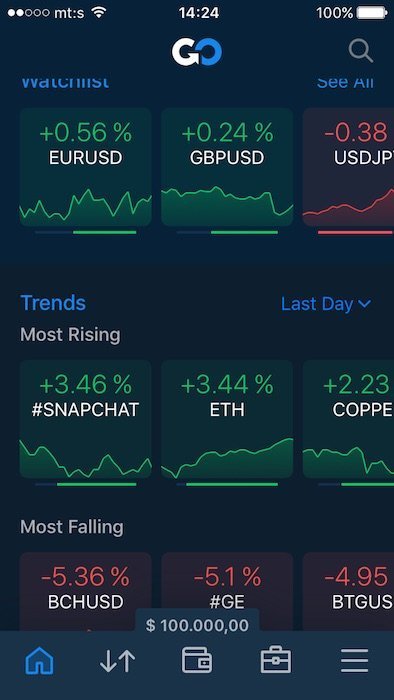Screen dimensions: 394x700
Task: Open the briefcase portfolio tab
Action: 276,660
